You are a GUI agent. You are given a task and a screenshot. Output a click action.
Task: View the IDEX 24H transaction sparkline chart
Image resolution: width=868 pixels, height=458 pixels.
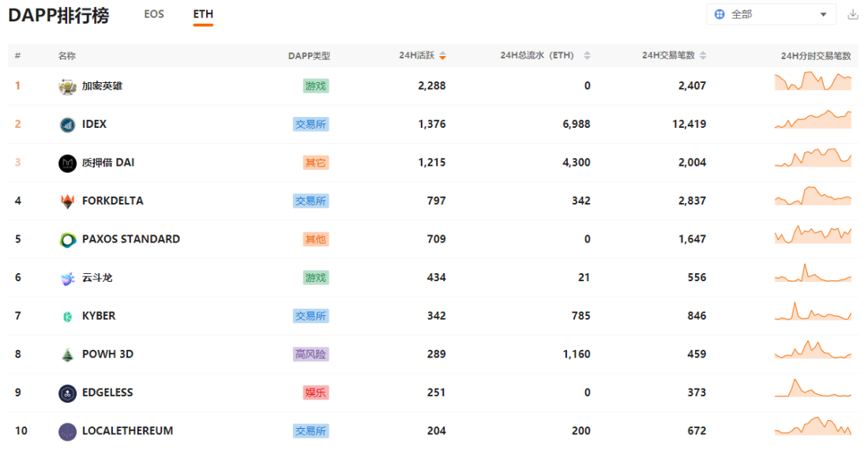click(813, 119)
